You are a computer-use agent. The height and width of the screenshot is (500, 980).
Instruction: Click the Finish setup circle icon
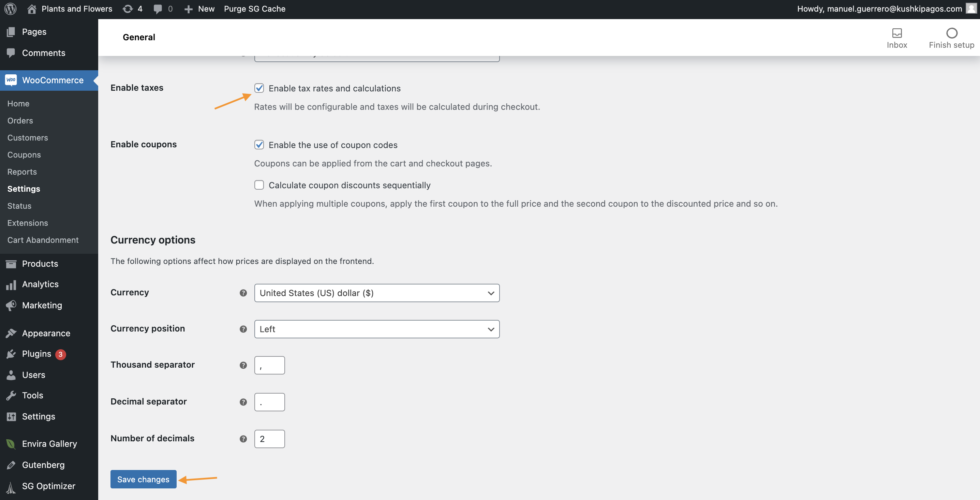click(951, 33)
